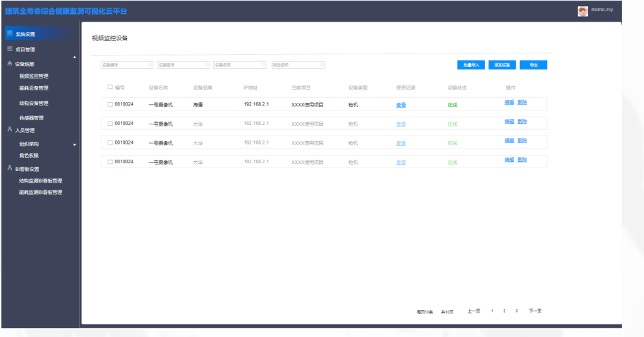Image resolution: width=644 pixels, height=337 pixels.
Task: Focus the 设备名称 search field
Action: pyautogui.click(x=240, y=65)
